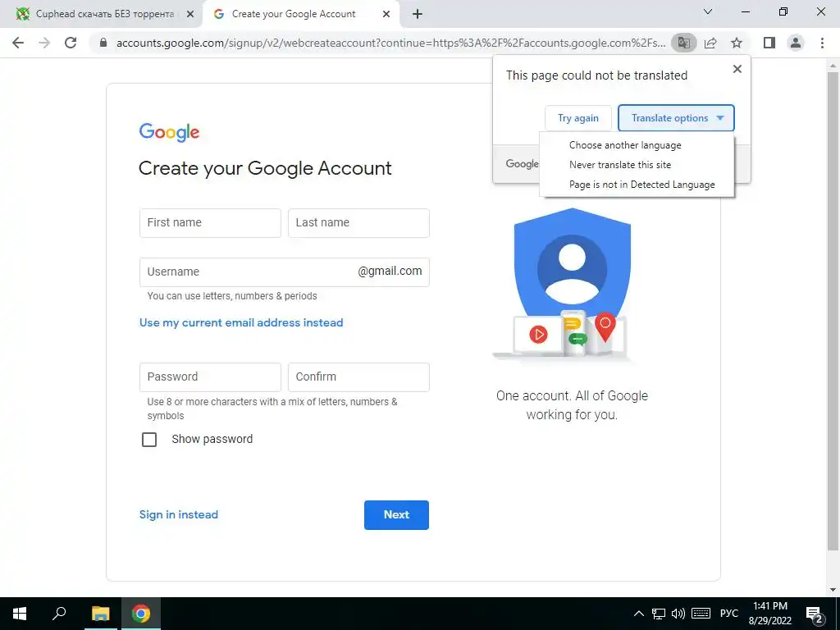Open the Translate options dropdown
840x630 pixels.
click(x=676, y=118)
